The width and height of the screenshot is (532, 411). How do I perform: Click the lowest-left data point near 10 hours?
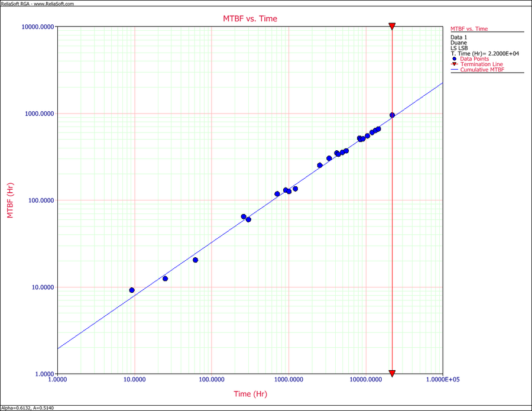click(x=132, y=290)
